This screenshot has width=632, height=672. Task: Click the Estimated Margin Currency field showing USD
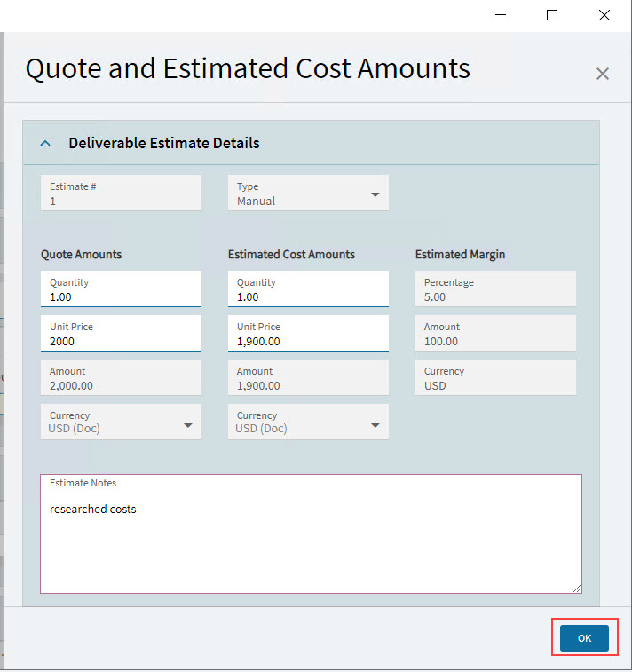click(x=495, y=377)
